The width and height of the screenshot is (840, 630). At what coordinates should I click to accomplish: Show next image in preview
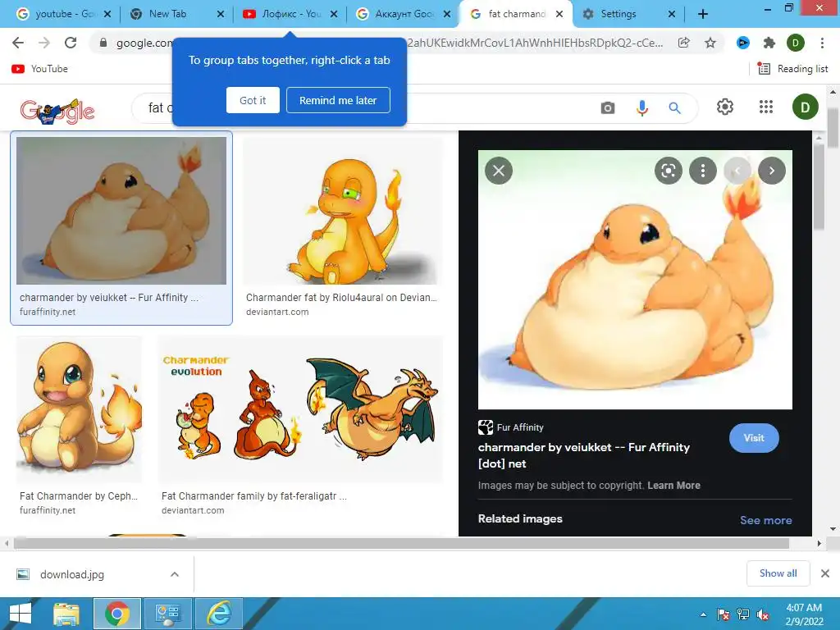(772, 171)
